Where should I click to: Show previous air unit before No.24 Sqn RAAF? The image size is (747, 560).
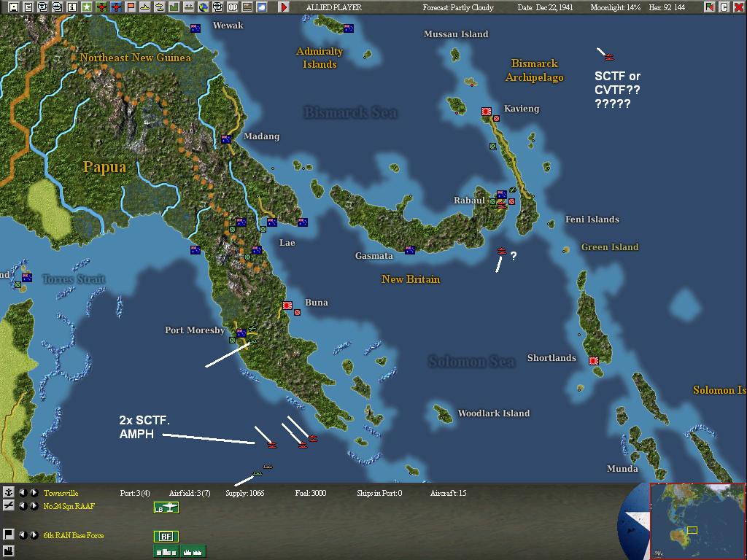click(23, 506)
